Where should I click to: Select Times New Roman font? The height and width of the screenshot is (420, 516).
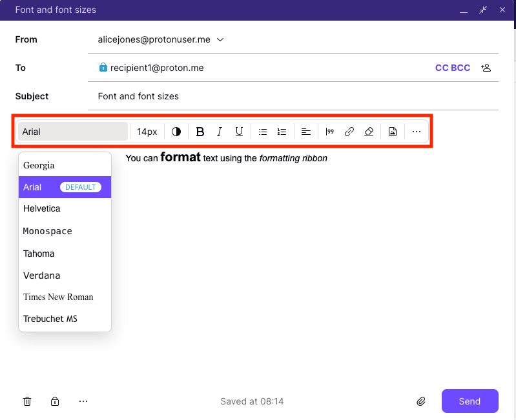[65, 297]
